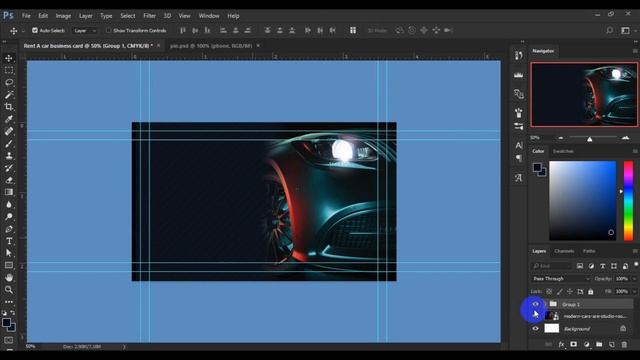
Task: Open the Color panel menu
Action: pyautogui.click(x=635, y=151)
